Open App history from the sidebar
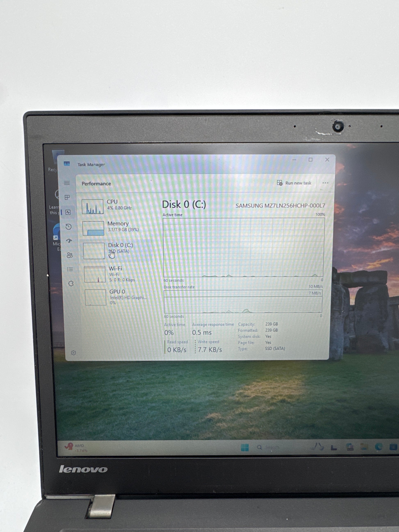Viewport: 399px width, 532px height. pyautogui.click(x=68, y=227)
